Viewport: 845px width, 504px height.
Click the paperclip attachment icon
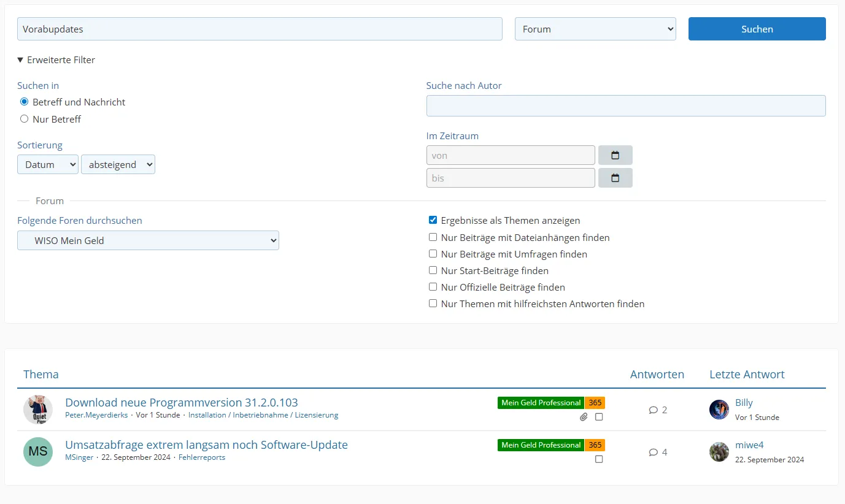[x=584, y=417]
